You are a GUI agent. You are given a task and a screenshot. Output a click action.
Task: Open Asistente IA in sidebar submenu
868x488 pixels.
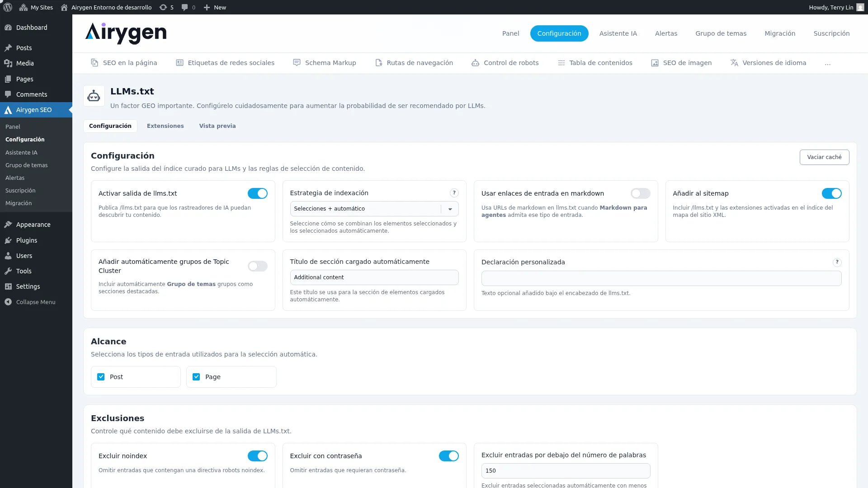pyautogui.click(x=21, y=153)
